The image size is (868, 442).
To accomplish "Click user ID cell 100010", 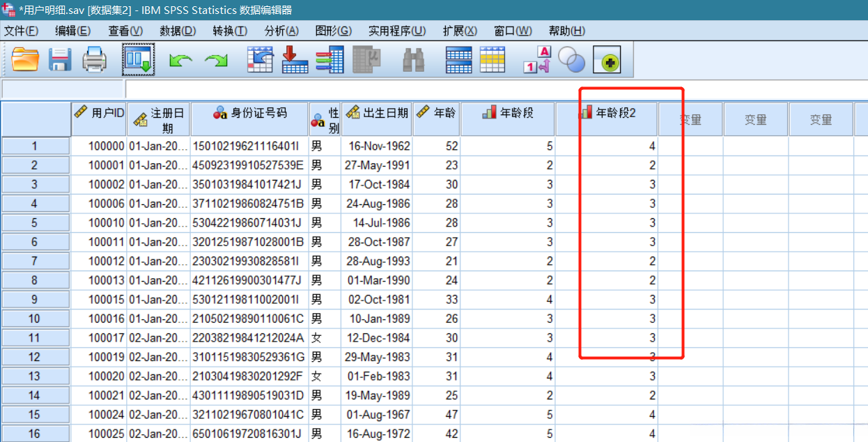I will click(99, 223).
